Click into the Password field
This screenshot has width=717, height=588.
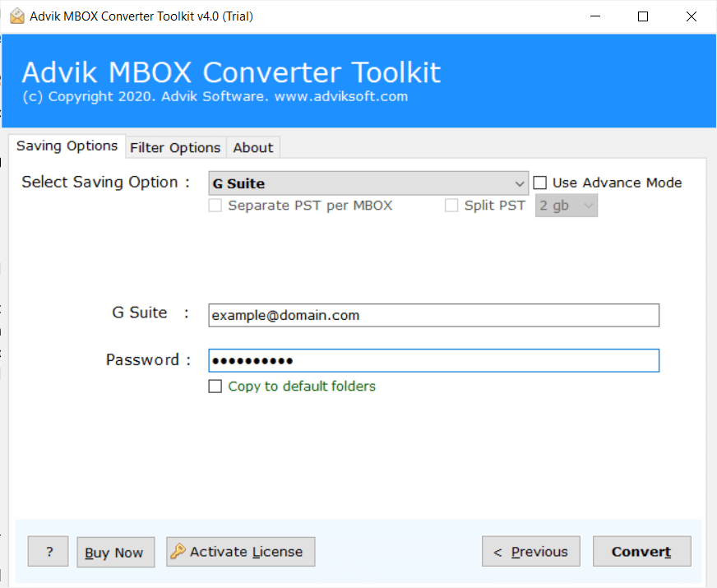433,360
